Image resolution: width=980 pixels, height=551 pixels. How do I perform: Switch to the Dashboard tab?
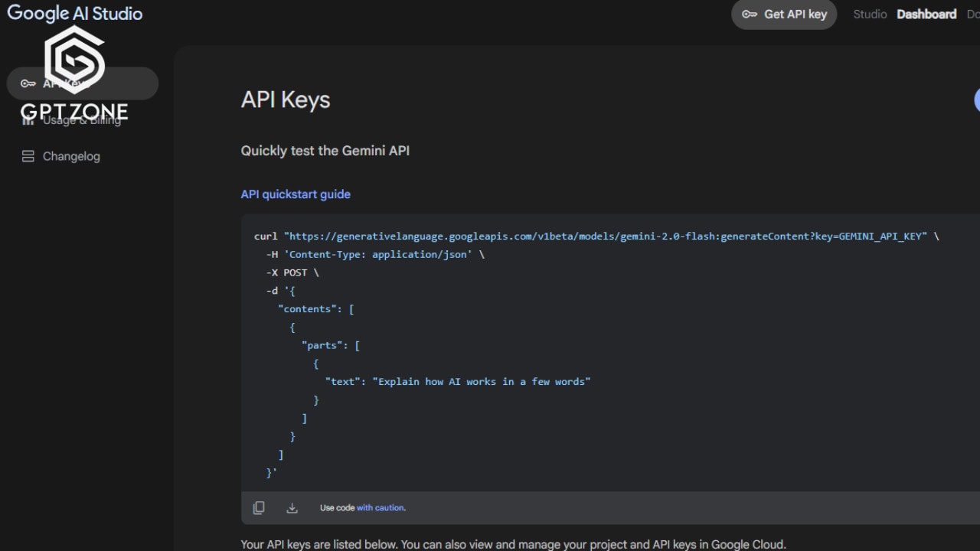click(x=926, y=14)
